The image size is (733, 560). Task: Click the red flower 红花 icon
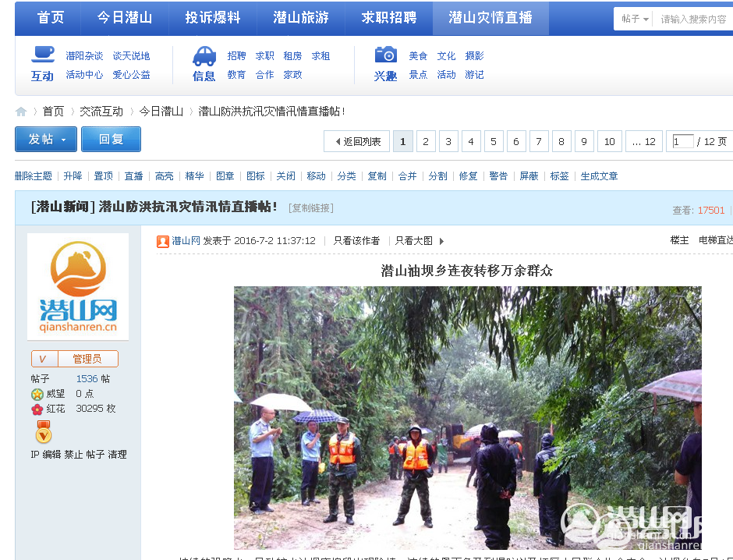pos(37,409)
